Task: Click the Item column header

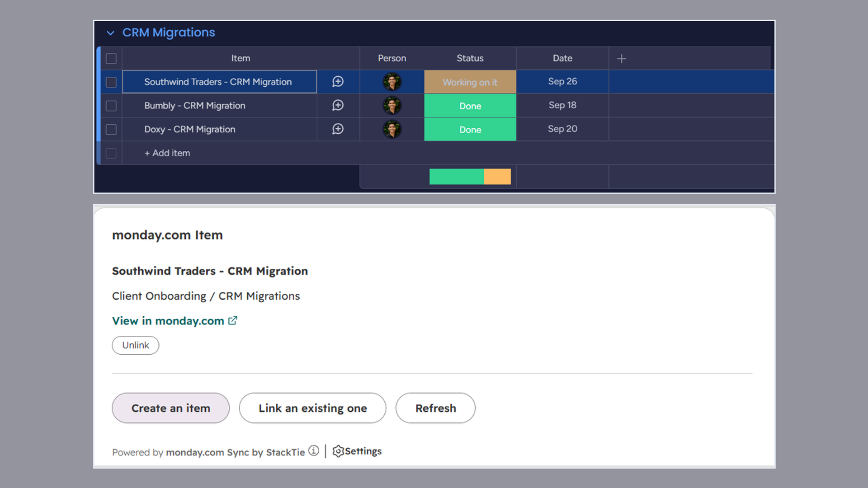Action: pos(241,58)
